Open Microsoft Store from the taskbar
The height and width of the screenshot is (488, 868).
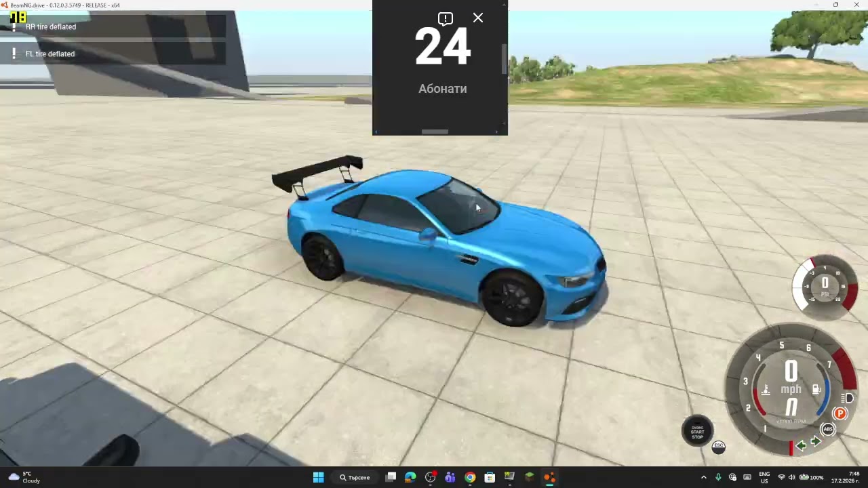pyautogui.click(x=490, y=477)
